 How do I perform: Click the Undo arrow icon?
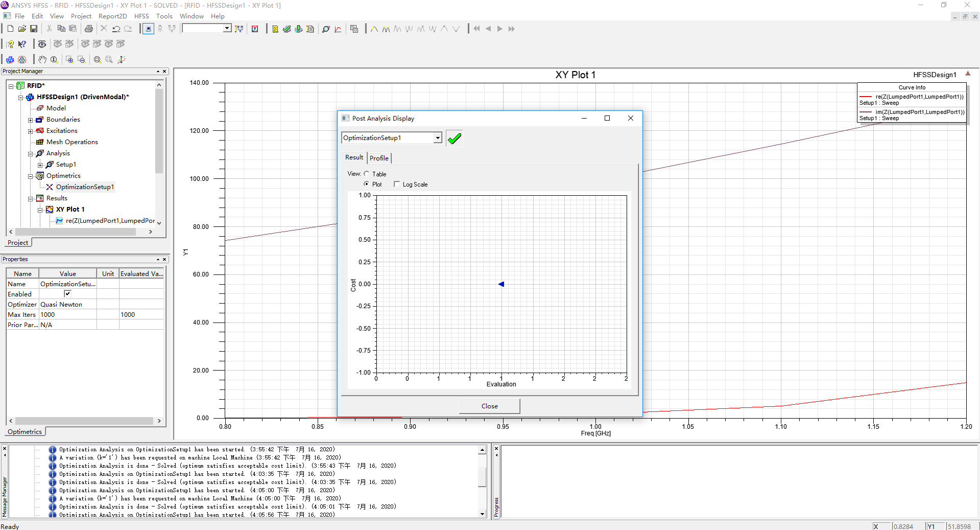pos(116,29)
